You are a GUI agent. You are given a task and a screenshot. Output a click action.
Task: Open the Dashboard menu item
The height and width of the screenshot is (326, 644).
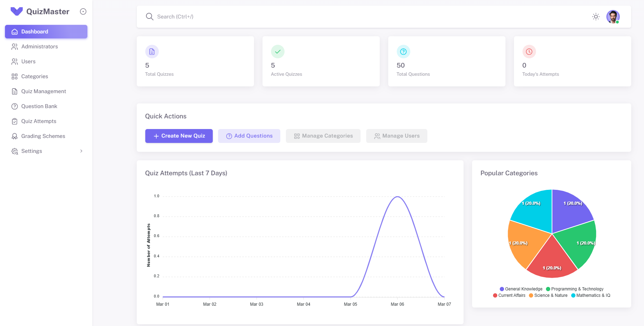pos(46,32)
